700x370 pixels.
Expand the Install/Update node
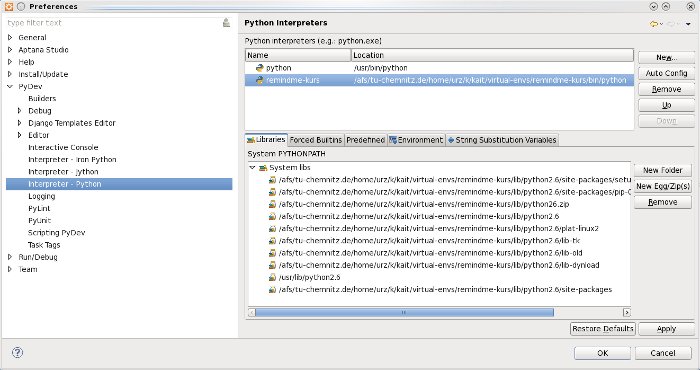click(10, 74)
